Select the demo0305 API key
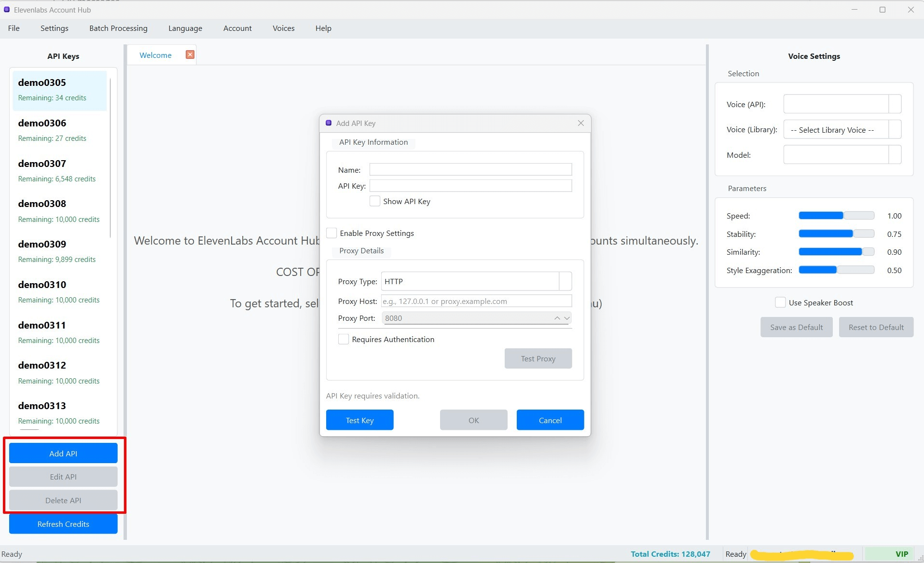924x563 pixels. (59, 90)
